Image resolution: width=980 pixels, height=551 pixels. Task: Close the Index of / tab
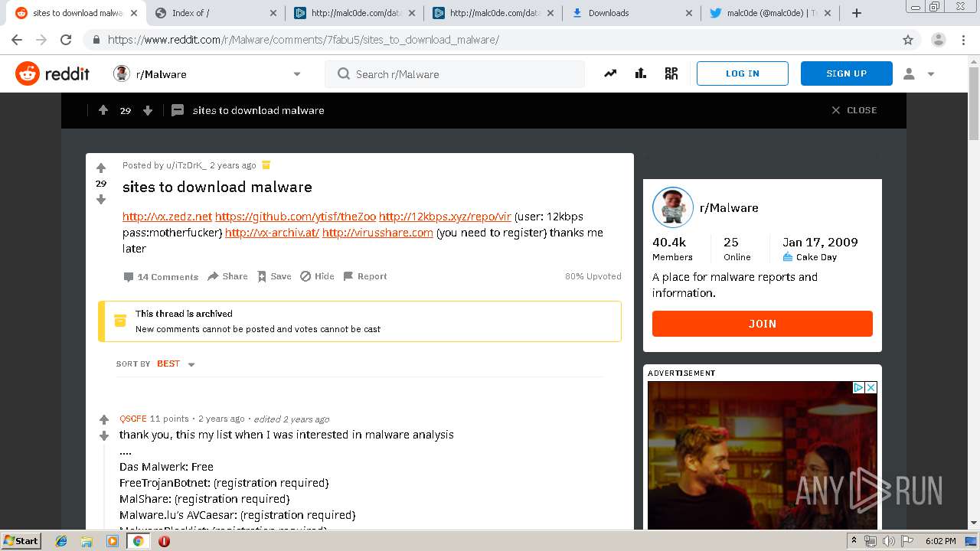274,13
